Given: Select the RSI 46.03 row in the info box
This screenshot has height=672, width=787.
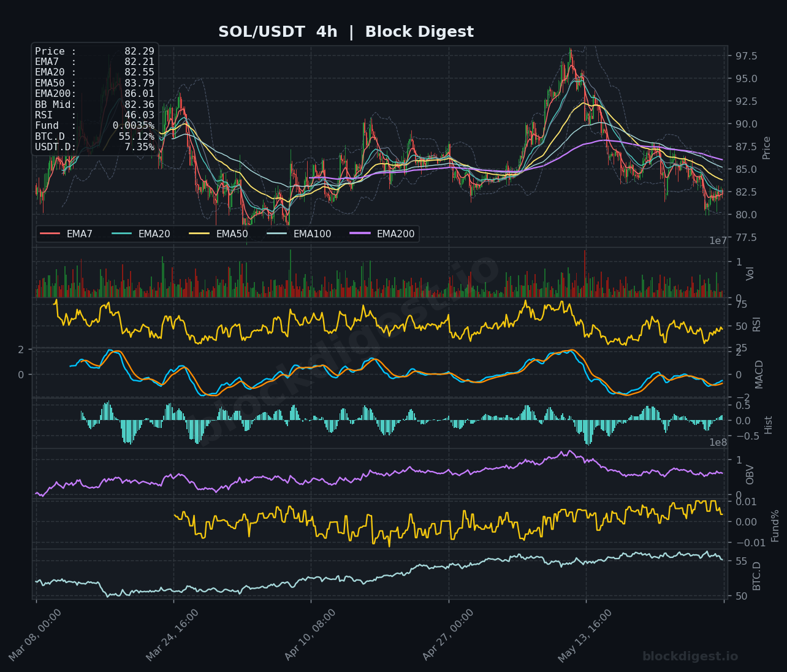Looking at the screenshot, I should point(94,115).
